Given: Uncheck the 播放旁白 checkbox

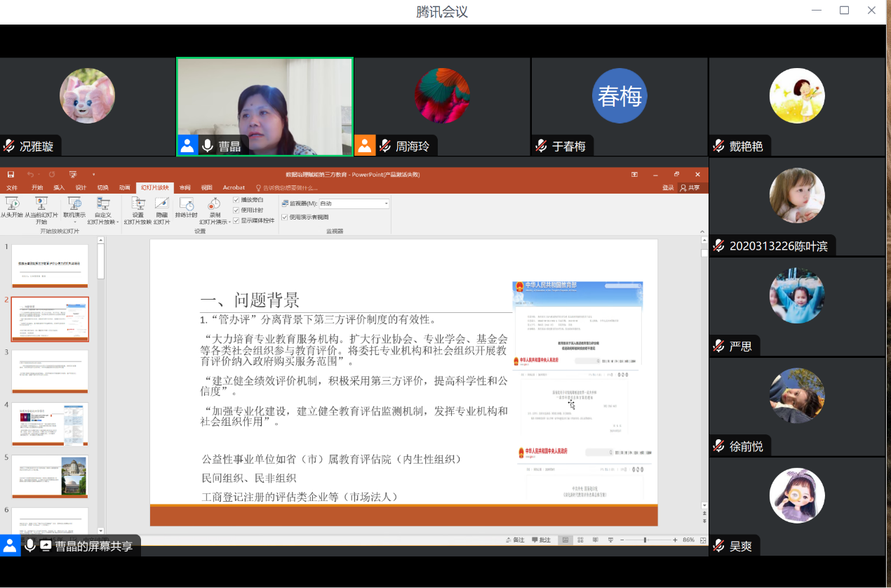Looking at the screenshot, I should click(x=236, y=200).
